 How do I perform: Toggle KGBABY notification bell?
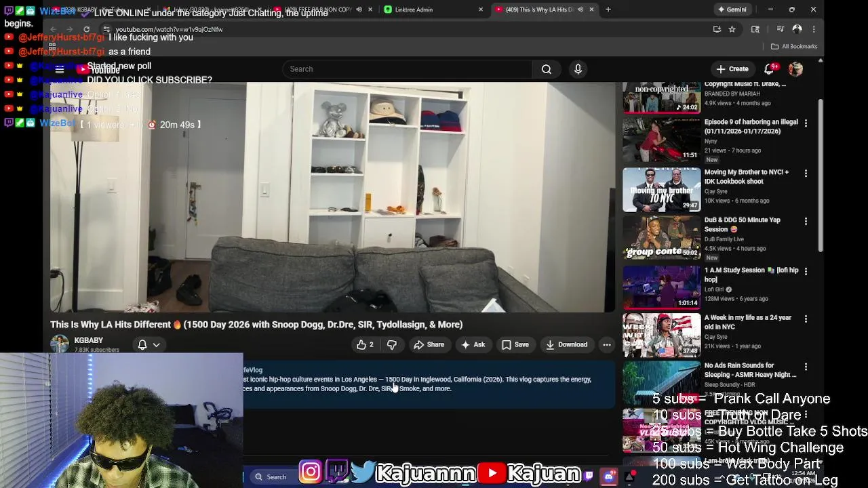point(142,344)
